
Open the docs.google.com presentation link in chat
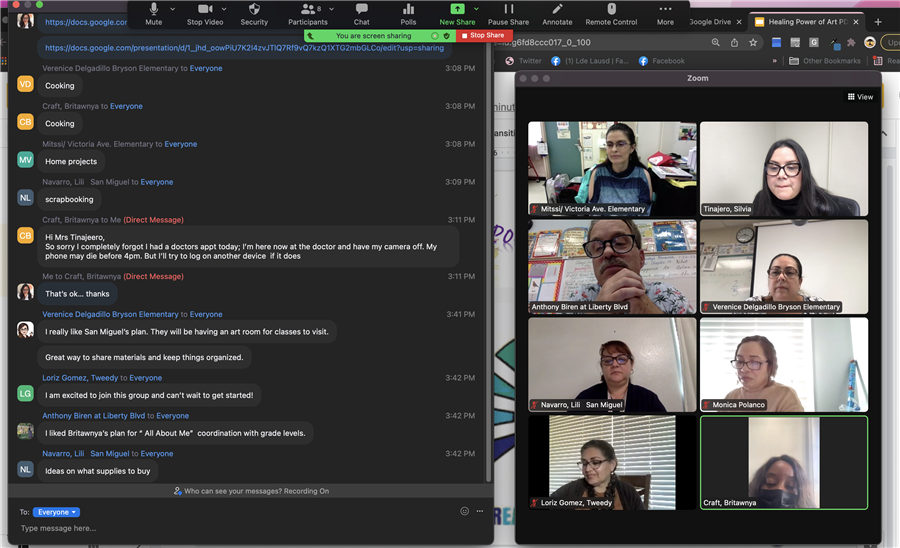(x=245, y=48)
